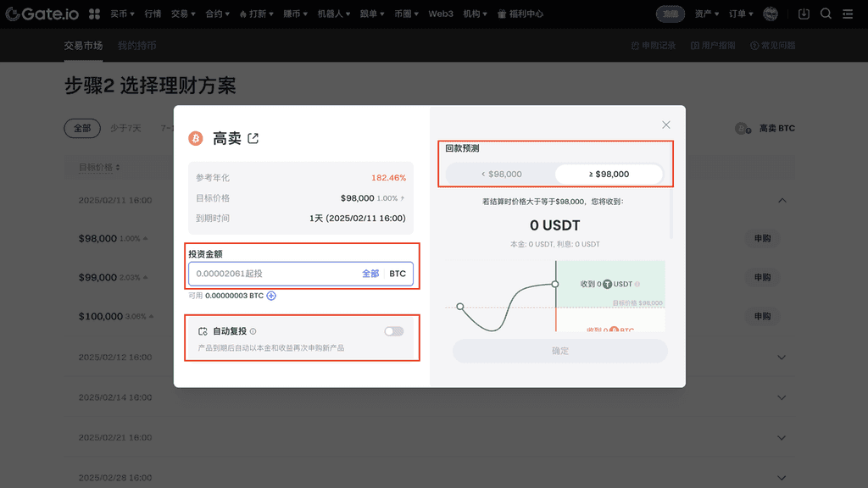Switch to the 我的持币 tab
The height and width of the screenshot is (488, 868).
click(x=136, y=46)
